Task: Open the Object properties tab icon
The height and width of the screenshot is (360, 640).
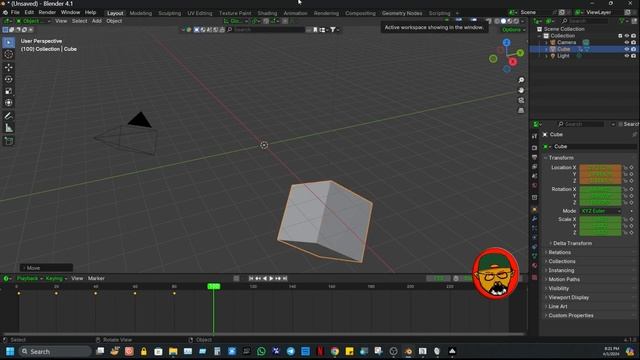Action: 535,209
